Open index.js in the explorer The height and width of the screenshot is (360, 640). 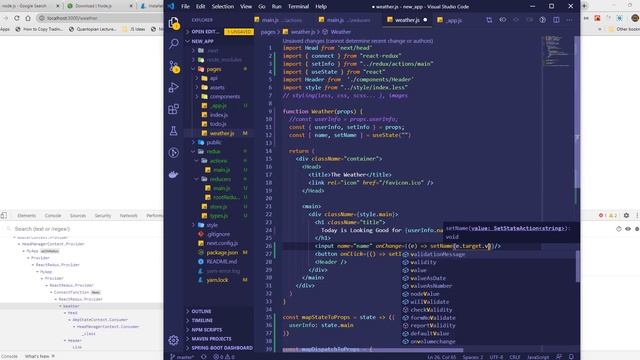tap(219, 115)
